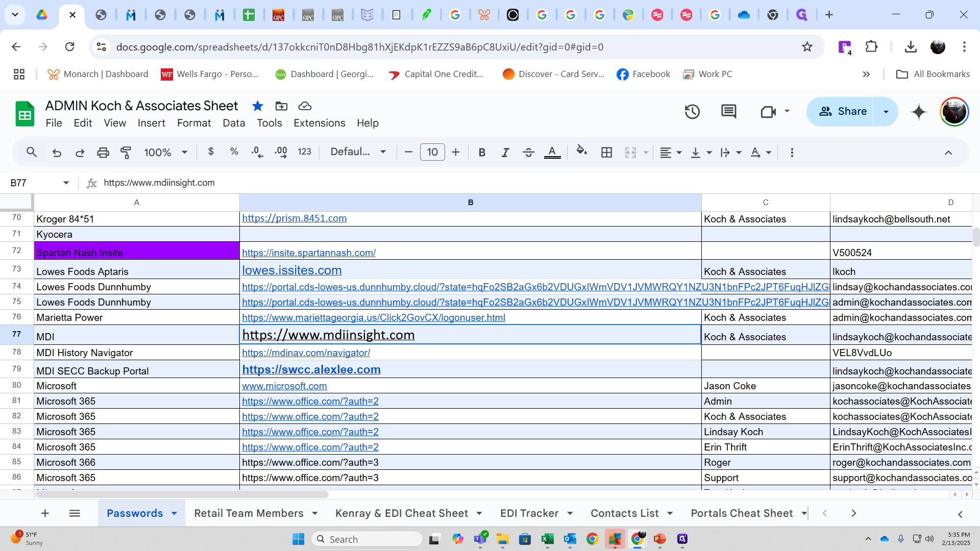Open the borders menu

point(606,152)
